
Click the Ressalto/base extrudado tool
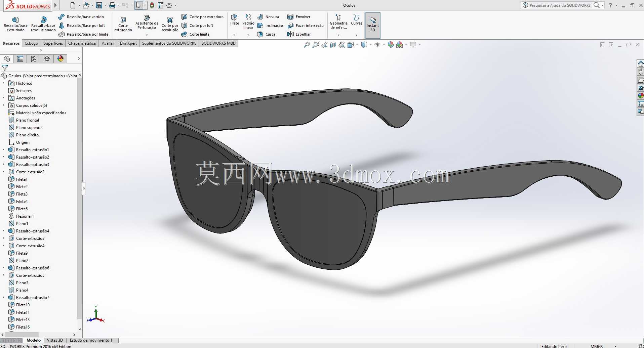[15, 24]
